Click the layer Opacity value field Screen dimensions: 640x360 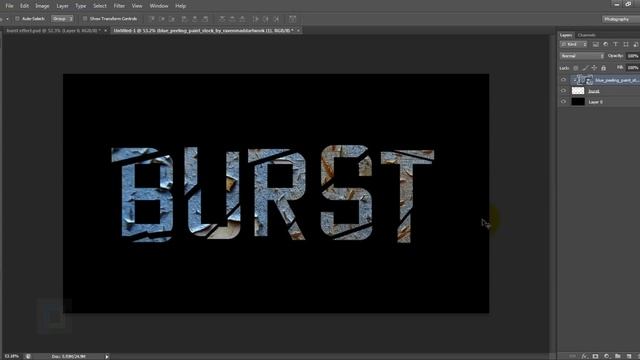point(633,56)
